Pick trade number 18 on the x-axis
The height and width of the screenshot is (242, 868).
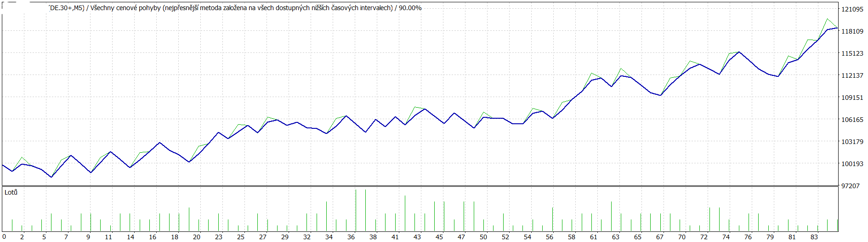(x=175, y=237)
